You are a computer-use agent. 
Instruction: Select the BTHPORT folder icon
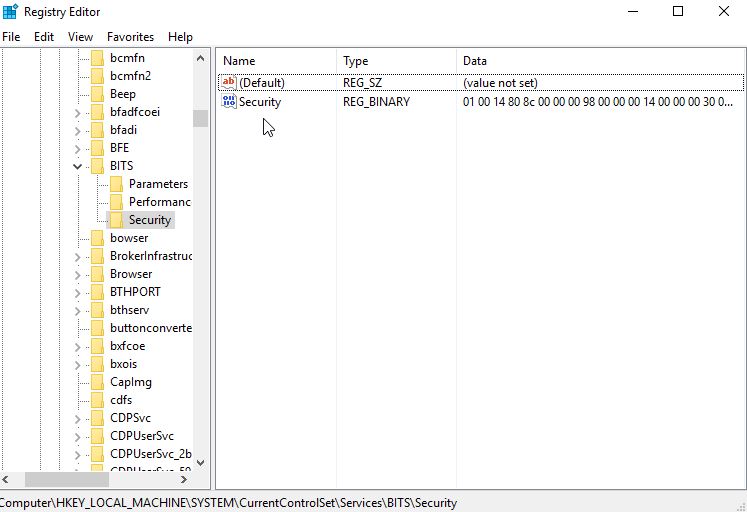(x=97, y=292)
